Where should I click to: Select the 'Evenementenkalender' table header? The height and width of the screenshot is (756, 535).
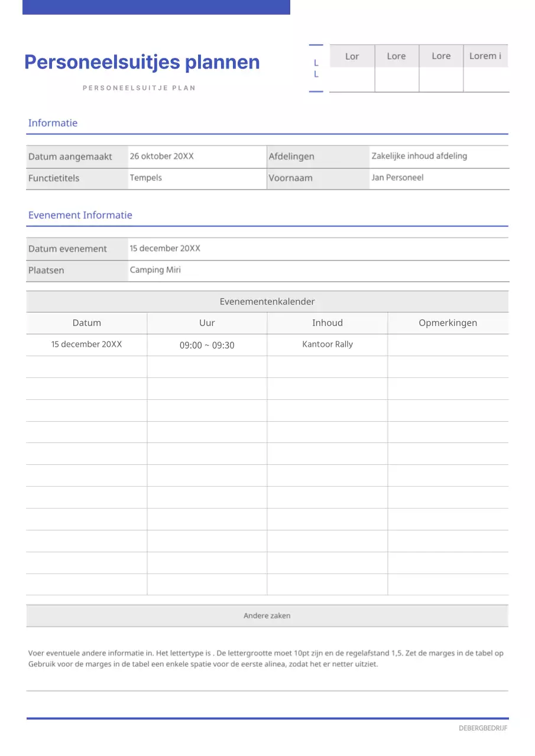pos(267,301)
